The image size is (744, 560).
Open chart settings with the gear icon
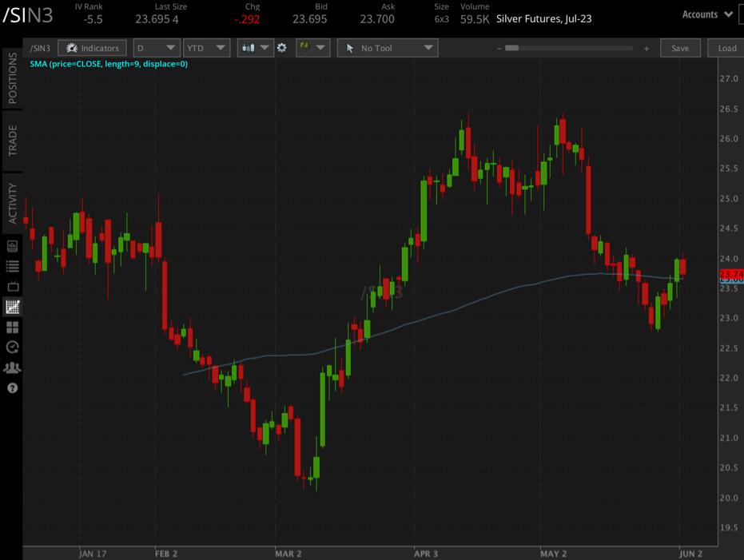[x=281, y=48]
